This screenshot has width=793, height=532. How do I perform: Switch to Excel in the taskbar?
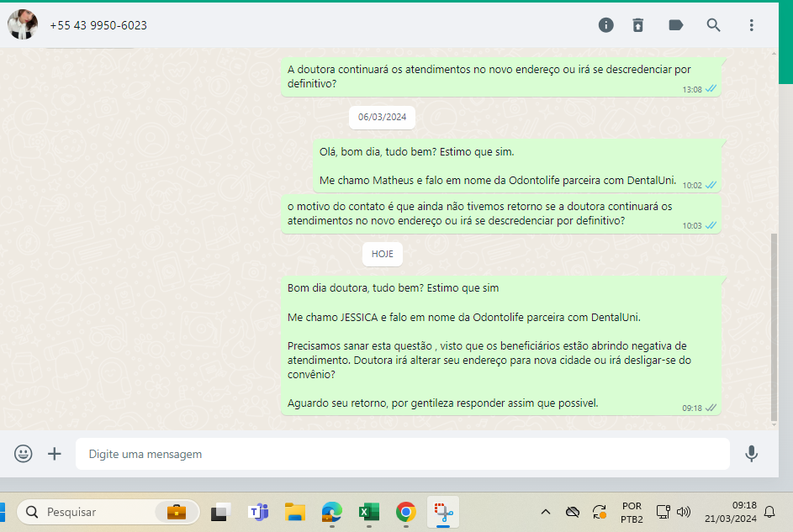(368, 512)
